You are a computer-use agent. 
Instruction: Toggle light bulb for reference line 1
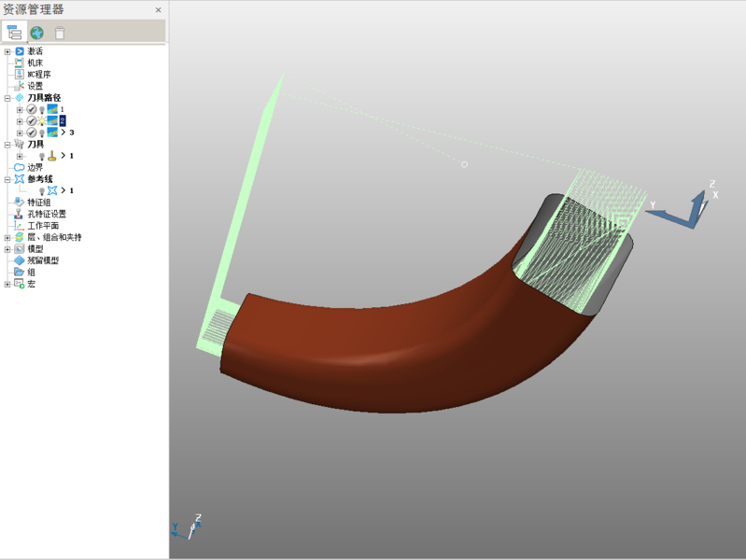42,190
